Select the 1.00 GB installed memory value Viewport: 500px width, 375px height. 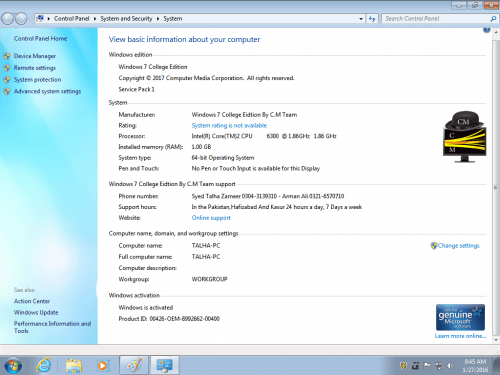[201, 147]
